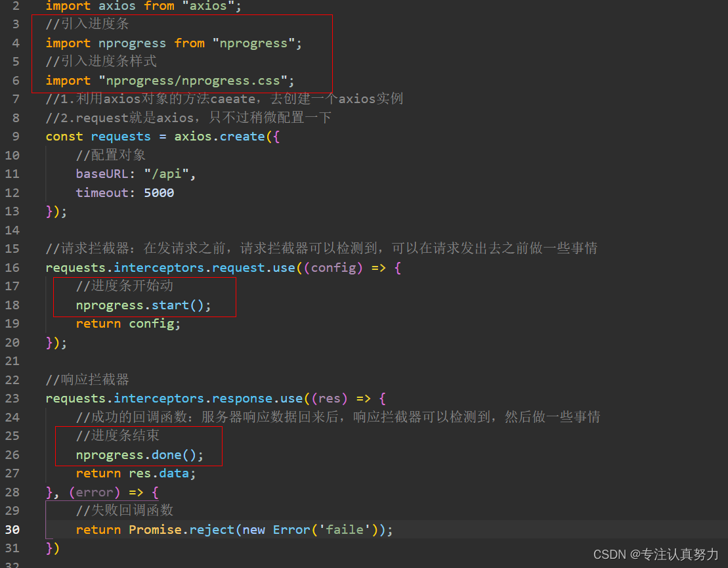The width and height of the screenshot is (728, 568).
Task: Click 'response' in requests.interceptors.response.use
Action: [242, 399]
